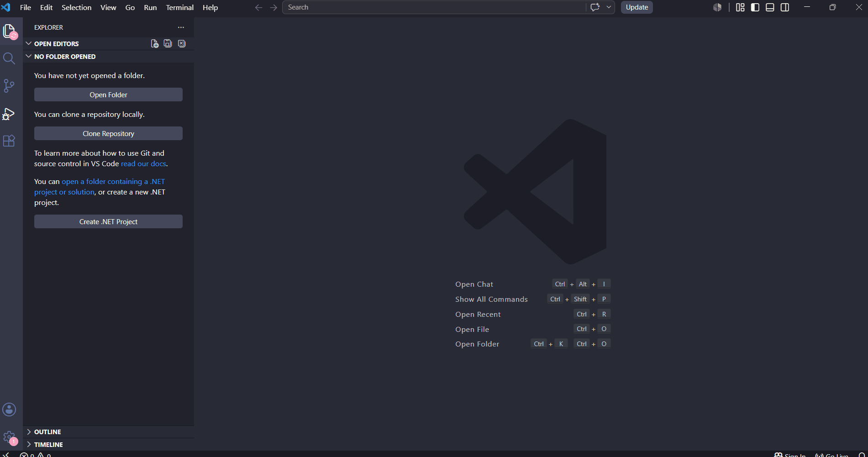The image size is (868, 457).
Task: Open the Manage gear icon
Action: pos(9,437)
